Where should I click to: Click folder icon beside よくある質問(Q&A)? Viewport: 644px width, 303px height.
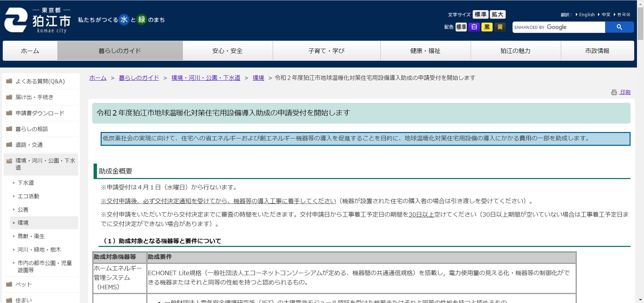coord(9,81)
